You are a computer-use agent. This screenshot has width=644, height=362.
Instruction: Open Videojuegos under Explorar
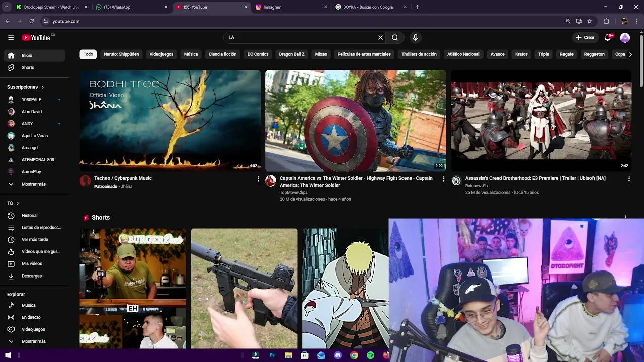point(34,329)
